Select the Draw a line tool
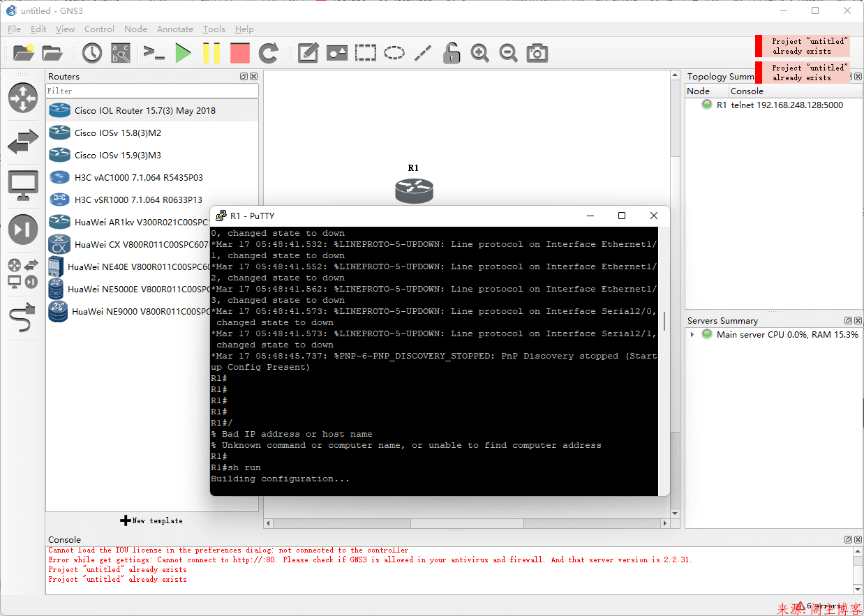Viewport: 864px width, 616px height. (x=423, y=53)
